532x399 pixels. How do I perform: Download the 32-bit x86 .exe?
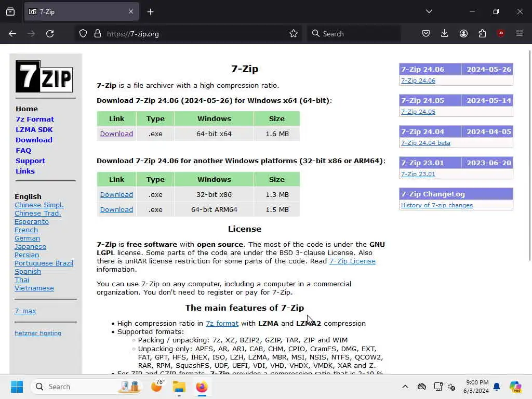116,194
